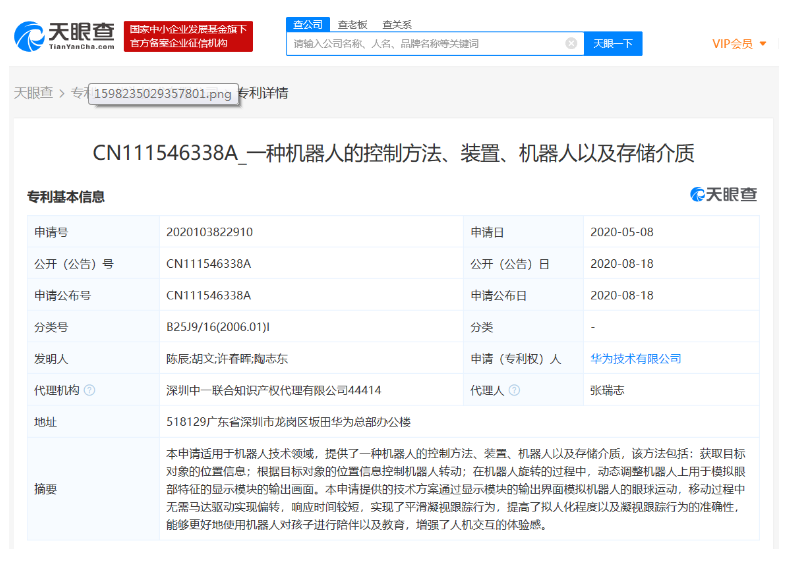Image resolution: width=791 pixels, height=569 pixels.
Task: Click the 申请号 row label
Action: tap(51, 232)
